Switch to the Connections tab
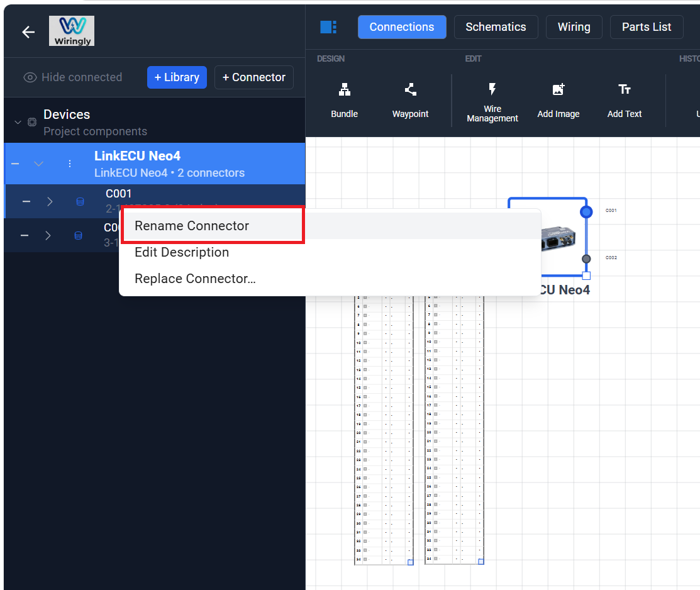 (x=402, y=27)
